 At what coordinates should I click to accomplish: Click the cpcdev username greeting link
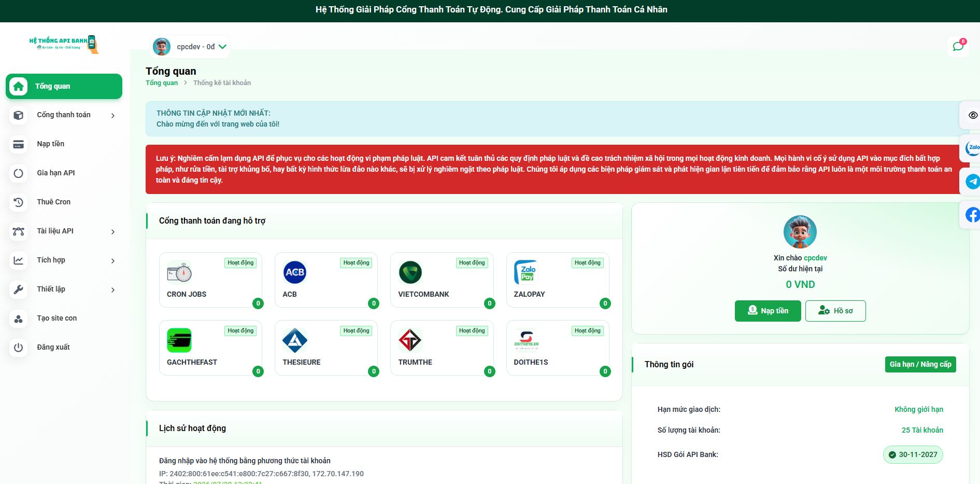click(x=815, y=258)
